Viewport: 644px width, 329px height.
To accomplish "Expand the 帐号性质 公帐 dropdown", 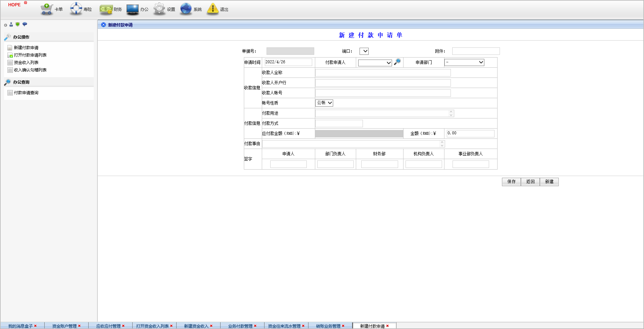I will [324, 103].
